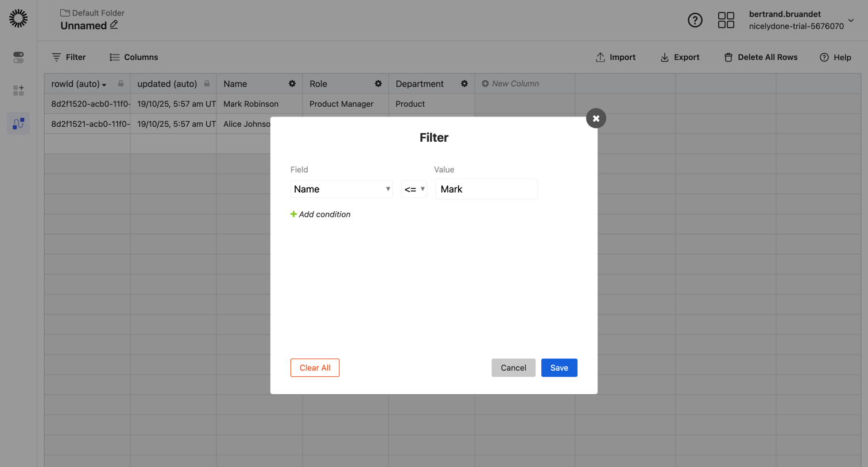Click Clear All in Filter dialog

315,368
